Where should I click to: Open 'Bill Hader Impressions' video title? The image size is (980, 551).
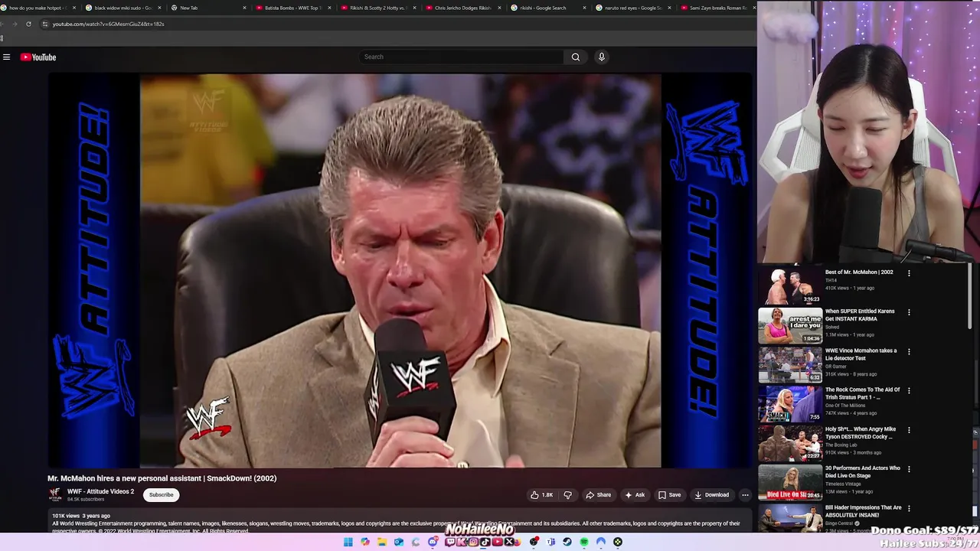pyautogui.click(x=863, y=511)
